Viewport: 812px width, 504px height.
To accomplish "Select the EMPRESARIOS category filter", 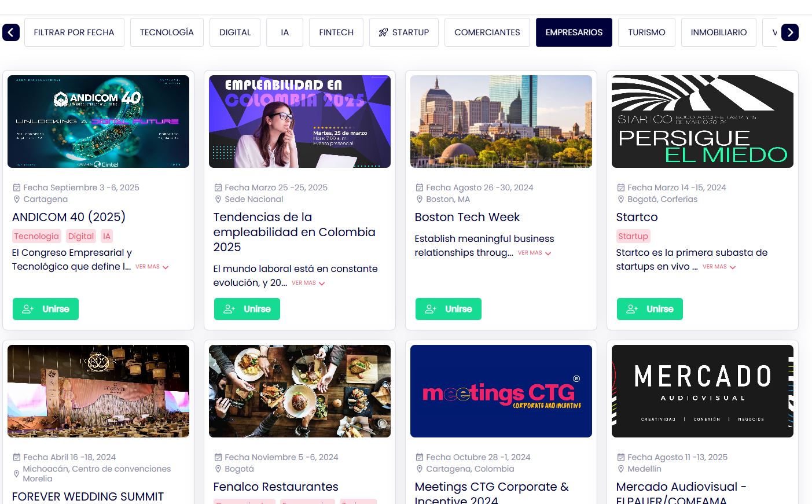I will (x=574, y=32).
